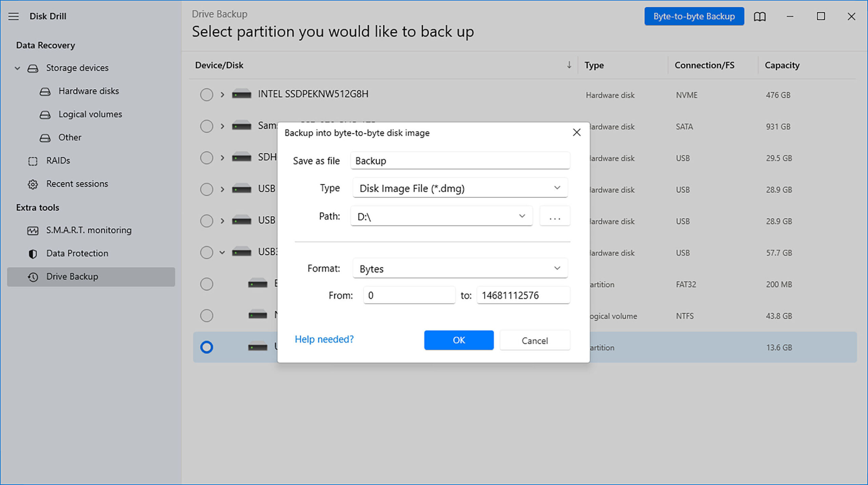Viewport: 868px width, 485px height.
Task: Open the Type dropdown for disk image format
Action: click(459, 188)
